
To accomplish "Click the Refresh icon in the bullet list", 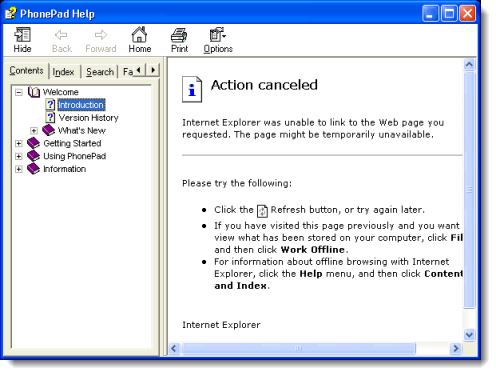I will pos(262,211).
